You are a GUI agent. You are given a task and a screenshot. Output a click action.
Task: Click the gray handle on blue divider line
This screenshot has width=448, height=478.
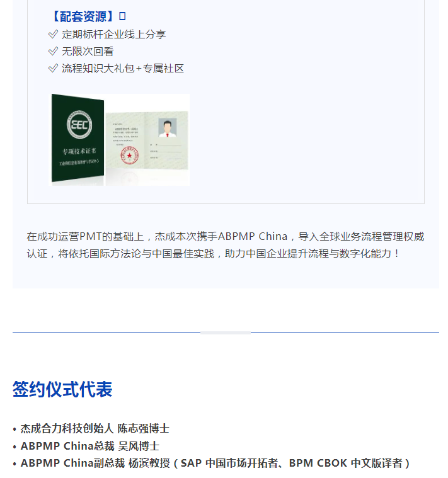point(226,333)
